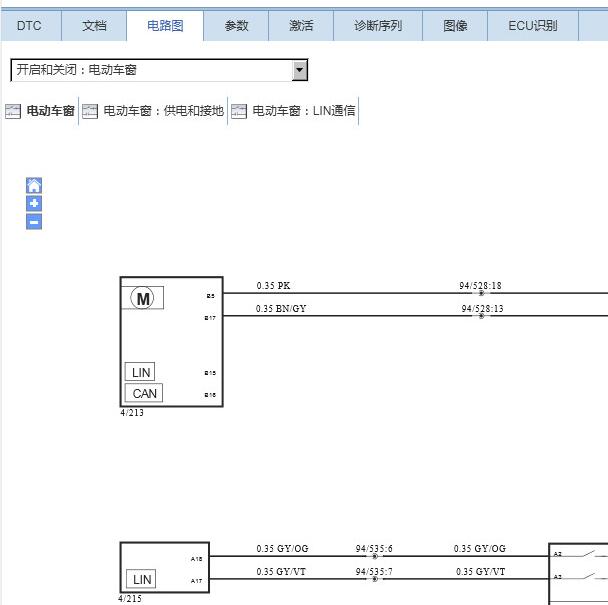Click the right 0.35 GY/OG wire label
This screenshot has width=608, height=605.
click(480, 549)
